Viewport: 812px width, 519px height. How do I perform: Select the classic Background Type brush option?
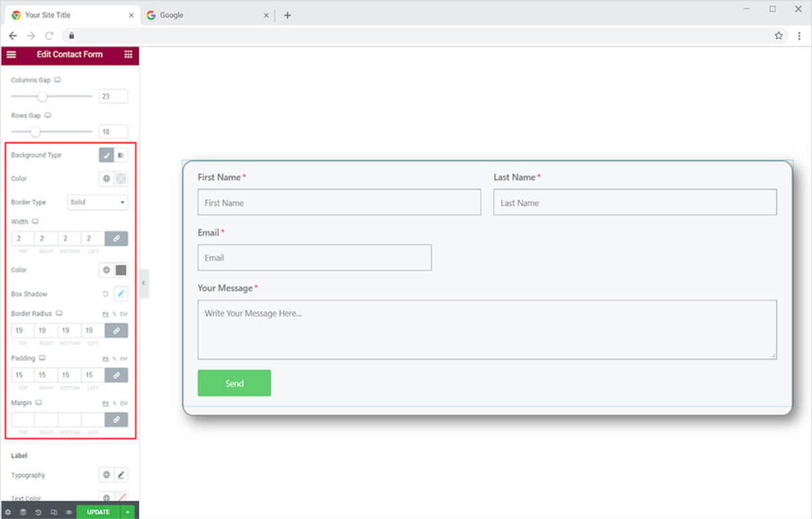106,155
